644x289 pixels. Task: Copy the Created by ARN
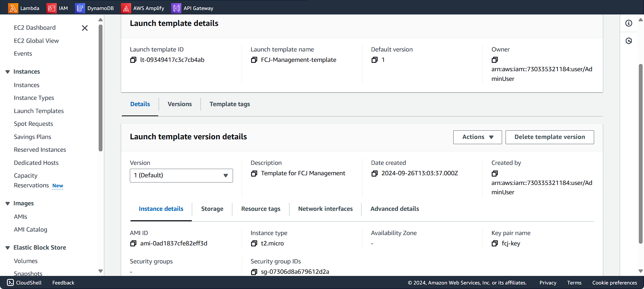[495, 173]
